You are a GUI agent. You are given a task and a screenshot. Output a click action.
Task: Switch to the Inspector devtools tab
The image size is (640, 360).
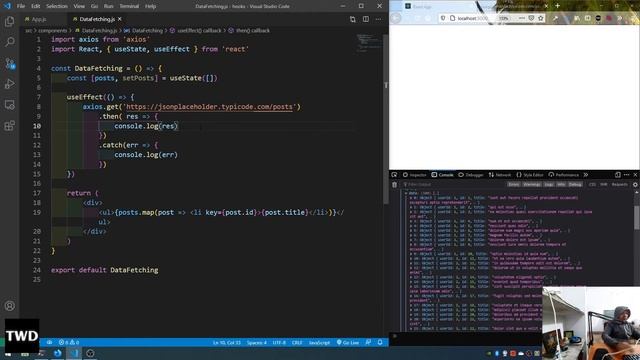pyautogui.click(x=414, y=175)
